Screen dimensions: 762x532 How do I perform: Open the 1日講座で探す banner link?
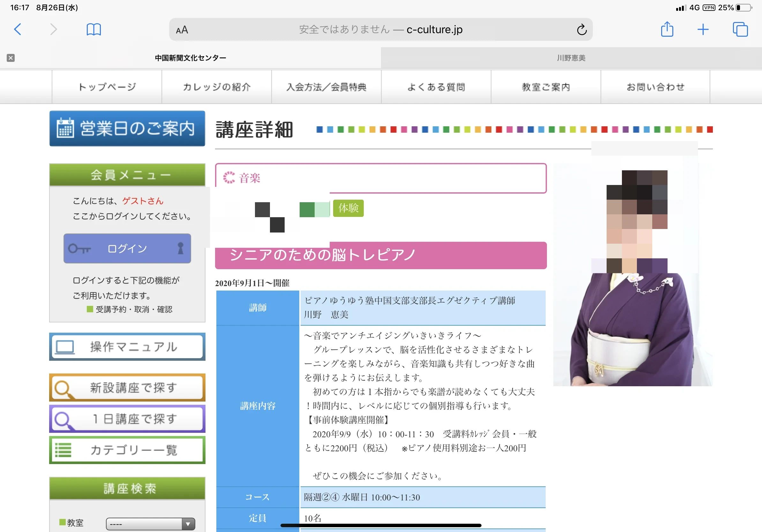click(x=127, y=419)
